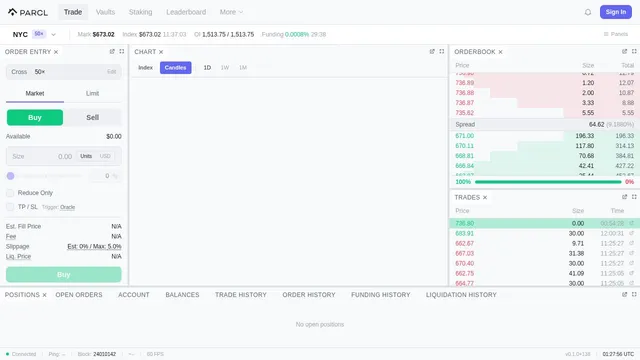Open slippage settings Est 0% / Max 5.0%
Viewport: 640px width, 360px height.
94,246
